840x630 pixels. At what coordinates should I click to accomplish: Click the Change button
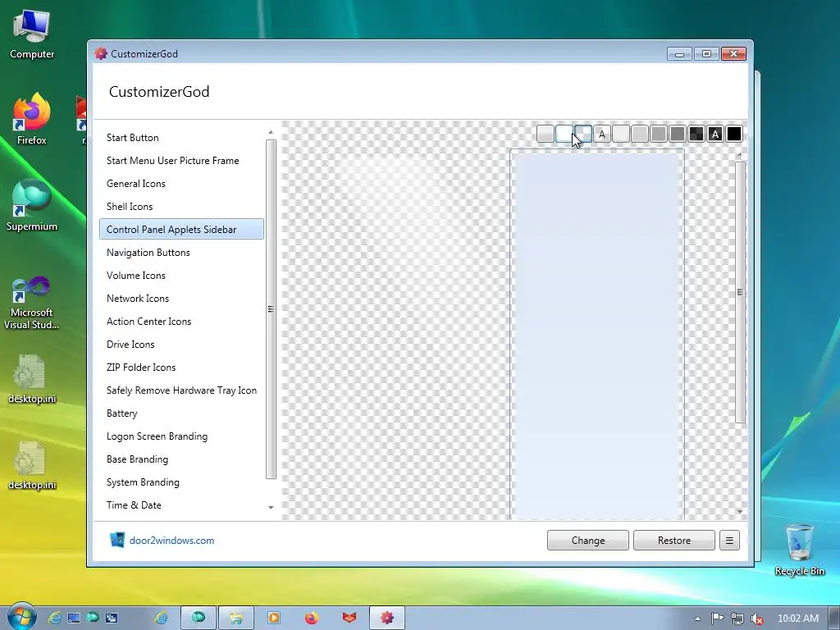587,541
